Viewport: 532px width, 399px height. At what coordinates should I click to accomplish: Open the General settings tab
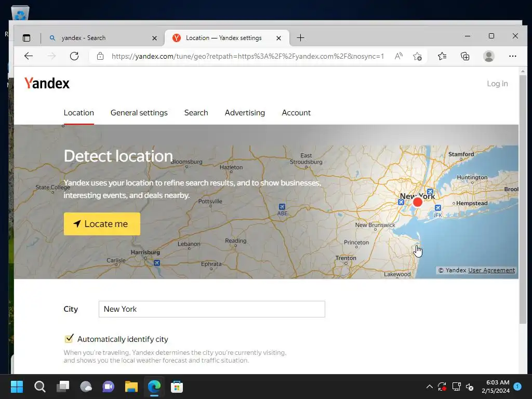coord(139,113)
